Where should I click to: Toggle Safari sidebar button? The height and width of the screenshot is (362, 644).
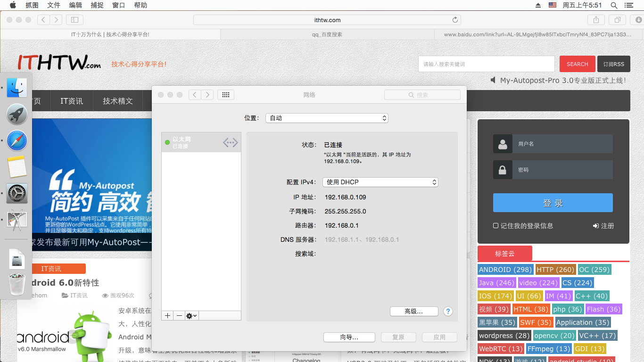74,20
